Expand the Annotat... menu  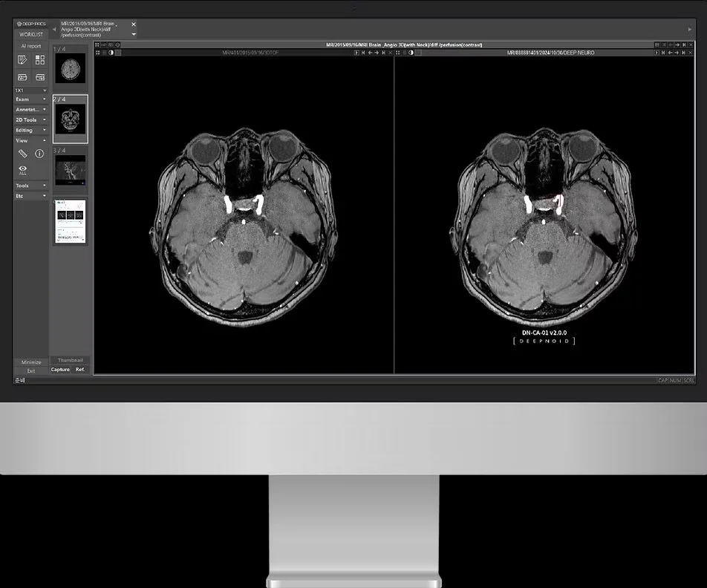30,110
